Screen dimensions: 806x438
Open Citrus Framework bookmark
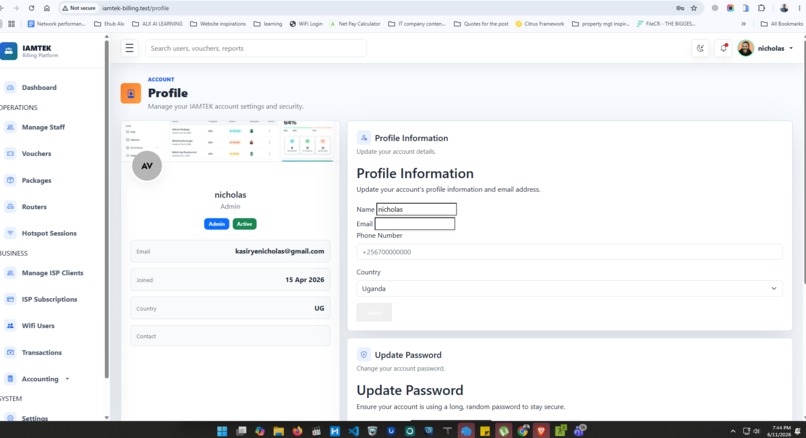pos(540,24)
